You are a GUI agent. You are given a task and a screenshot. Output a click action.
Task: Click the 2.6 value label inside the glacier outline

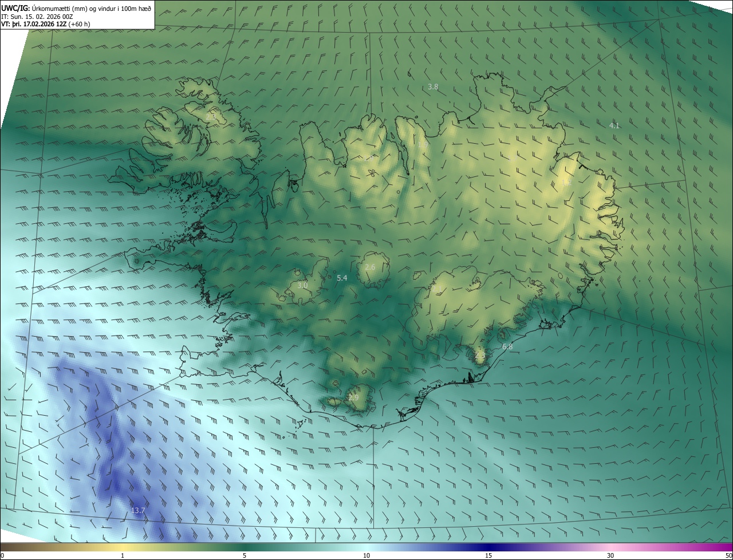[370, 267]
